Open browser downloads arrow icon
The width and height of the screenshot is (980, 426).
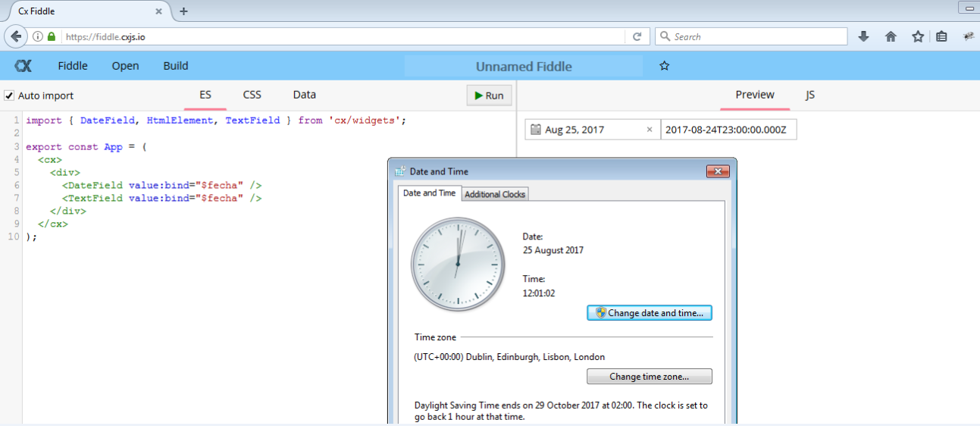863,36
